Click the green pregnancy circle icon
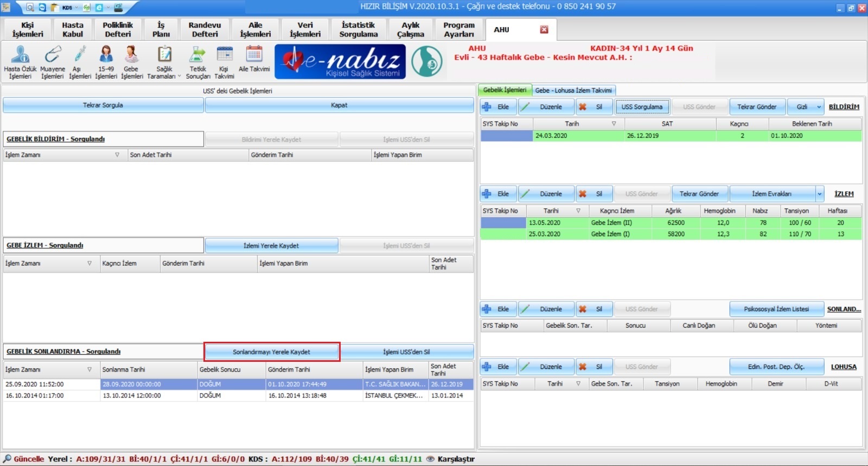 point(426,62)
